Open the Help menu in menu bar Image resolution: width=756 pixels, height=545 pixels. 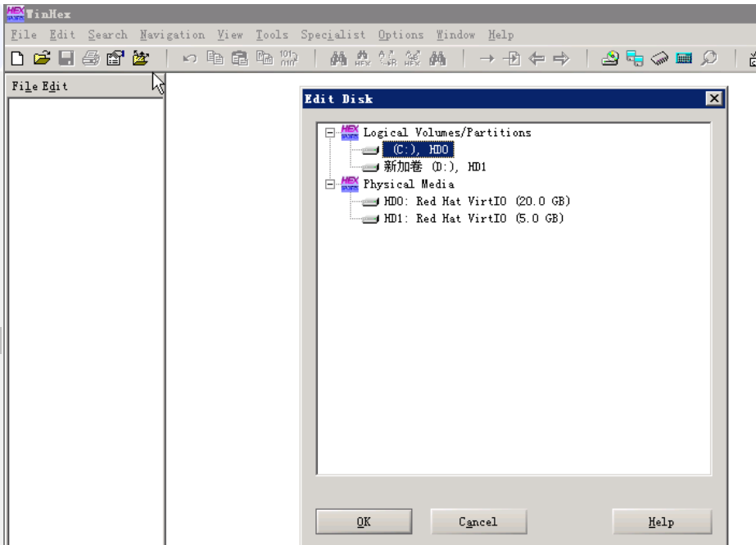click(501, 34)
